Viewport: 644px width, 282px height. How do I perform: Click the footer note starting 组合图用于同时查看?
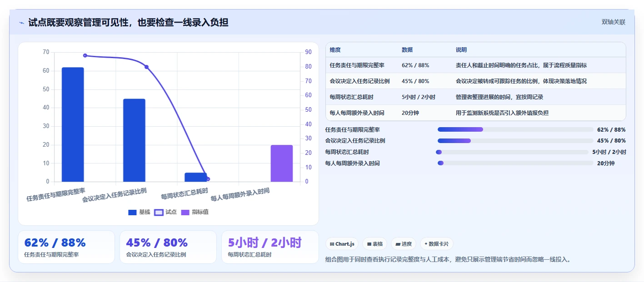448,260
